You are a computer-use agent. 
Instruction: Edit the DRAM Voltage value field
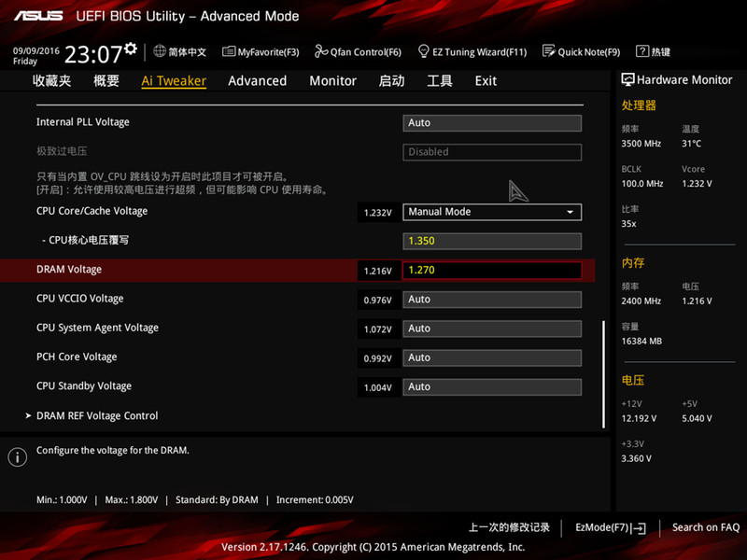pyautogui.click(x=492, y=270)
